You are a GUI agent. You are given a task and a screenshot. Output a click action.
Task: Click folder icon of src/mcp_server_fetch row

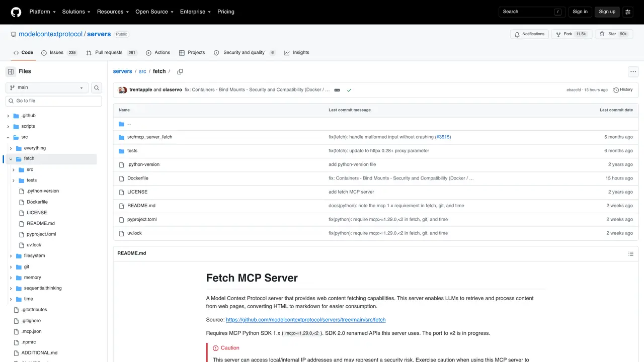click(121, 137)
